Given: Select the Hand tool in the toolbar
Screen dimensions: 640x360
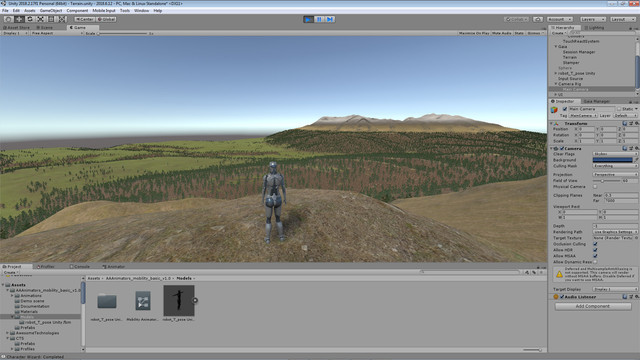Looking at the screenshot, I should (x=8, y=19).
